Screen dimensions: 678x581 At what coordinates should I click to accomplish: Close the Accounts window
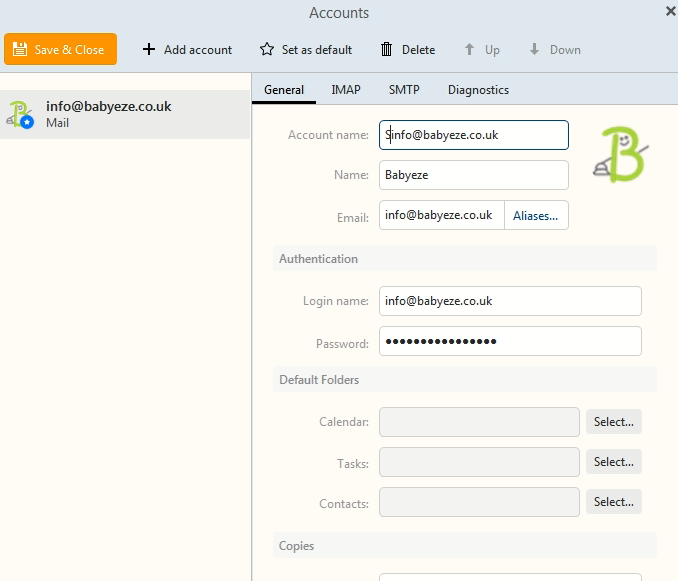(670, 11)
